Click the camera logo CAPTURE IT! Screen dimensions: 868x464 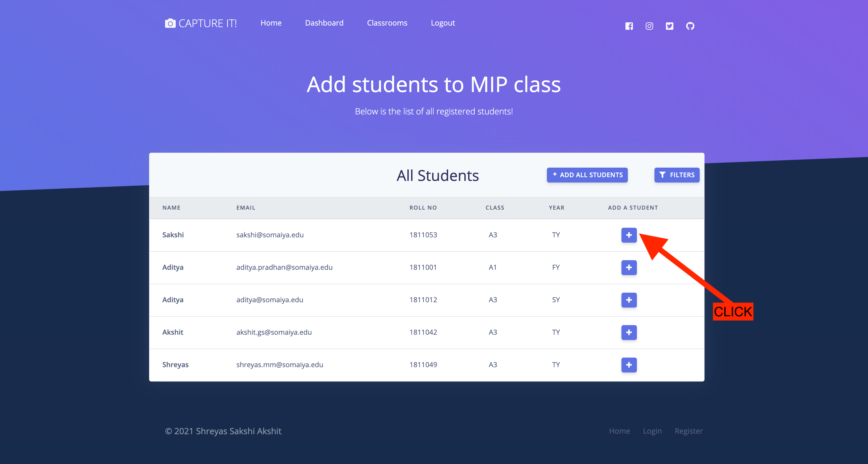201,23
